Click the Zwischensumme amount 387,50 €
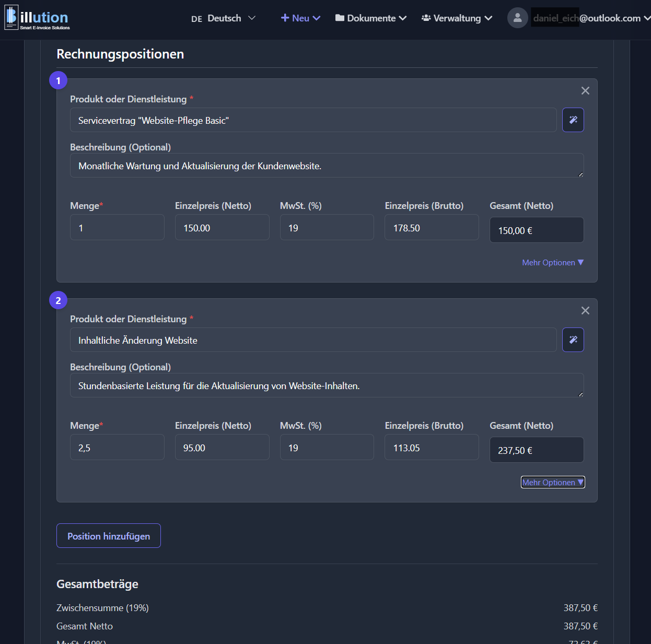 [x=580, y=608]
